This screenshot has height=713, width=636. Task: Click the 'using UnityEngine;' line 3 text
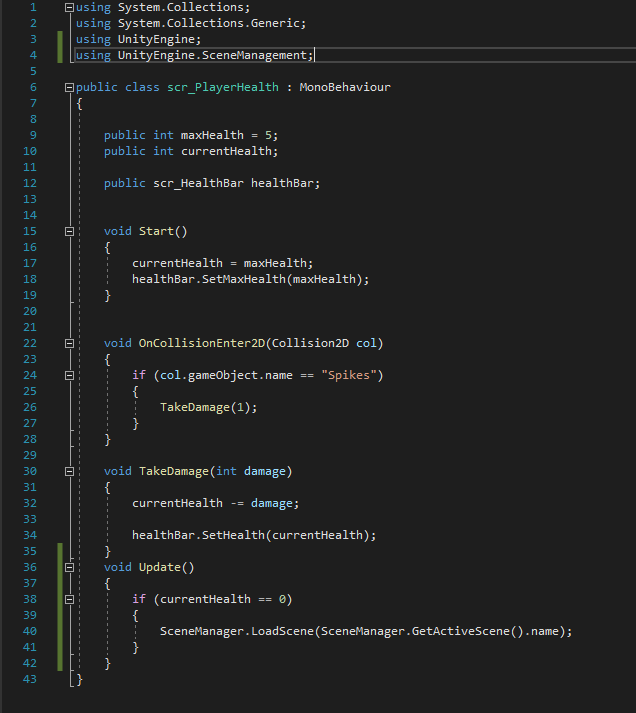[138, 40]
